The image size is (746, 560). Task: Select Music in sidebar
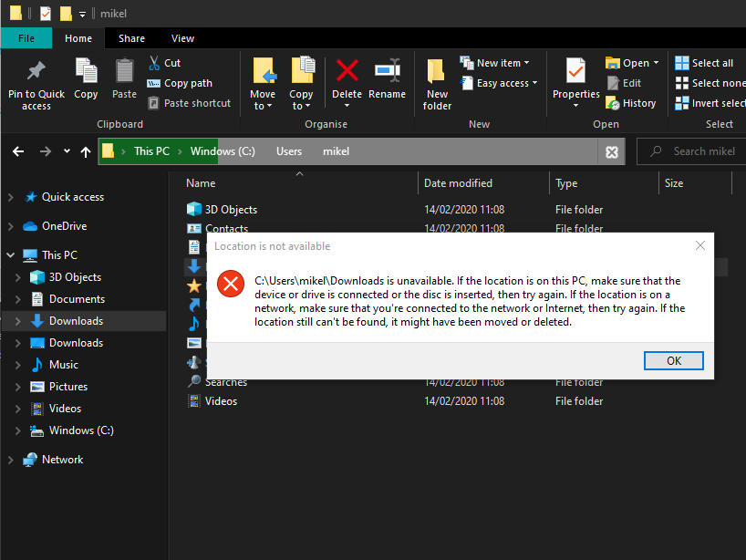coord(64,365)
